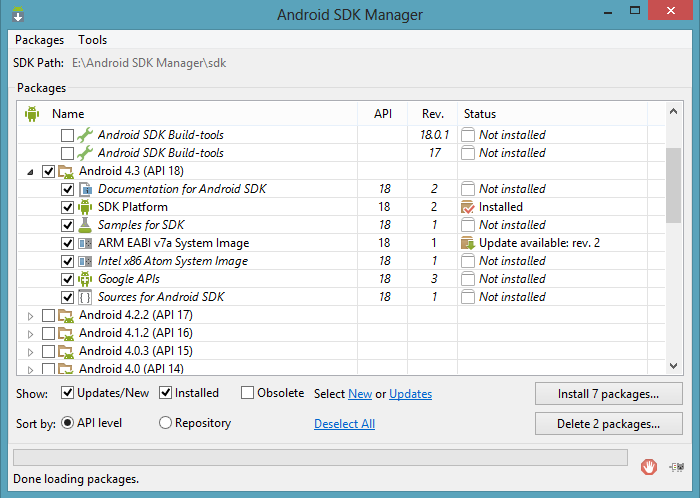Image resolution: width=700 pixels, height=498 pixels.
Task: Click the show log icon at bottom right
Action: pos(677,465)
